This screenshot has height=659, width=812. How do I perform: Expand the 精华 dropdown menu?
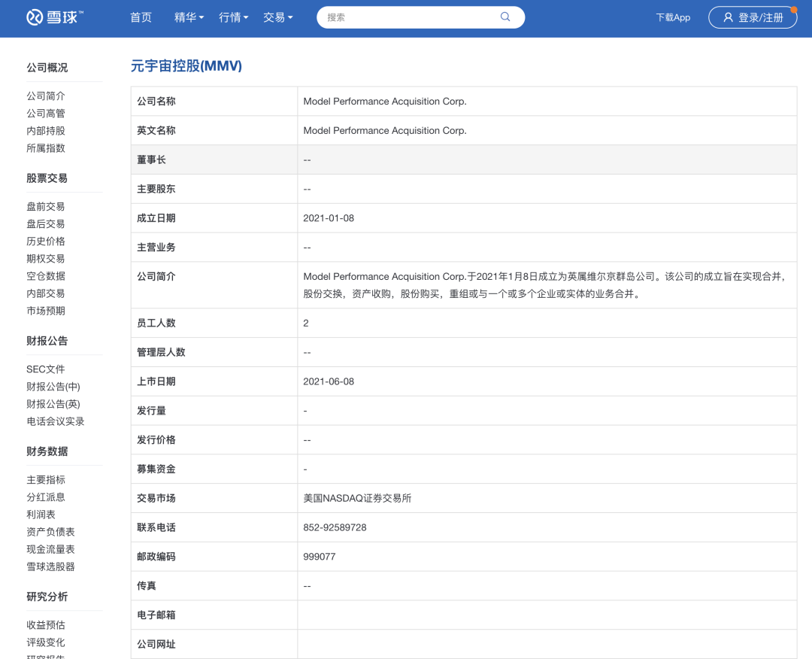pos(189,17)
